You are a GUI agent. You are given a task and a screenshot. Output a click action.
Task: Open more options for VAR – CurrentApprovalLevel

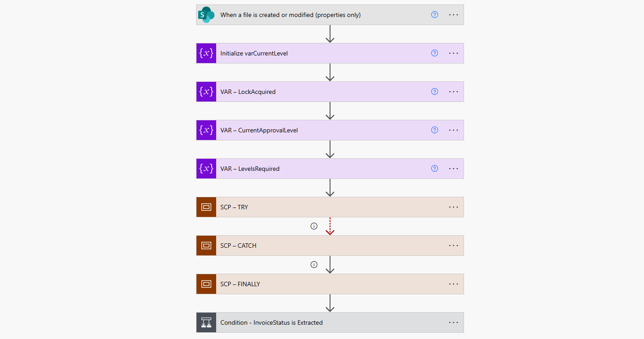(453, 130)
